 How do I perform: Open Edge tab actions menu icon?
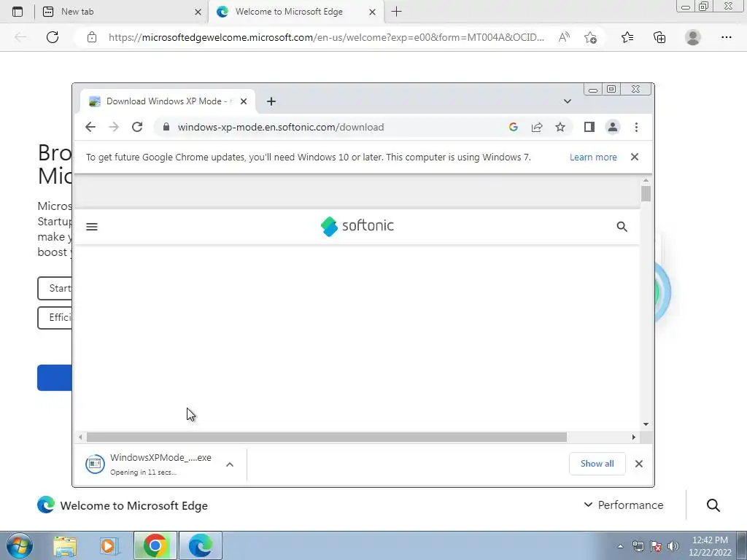(x=18, y=12)
